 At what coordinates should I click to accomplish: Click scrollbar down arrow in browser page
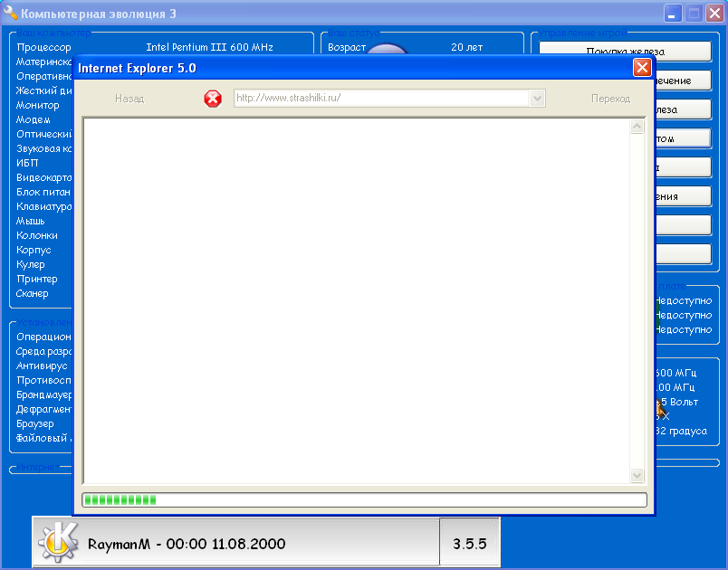637,475
